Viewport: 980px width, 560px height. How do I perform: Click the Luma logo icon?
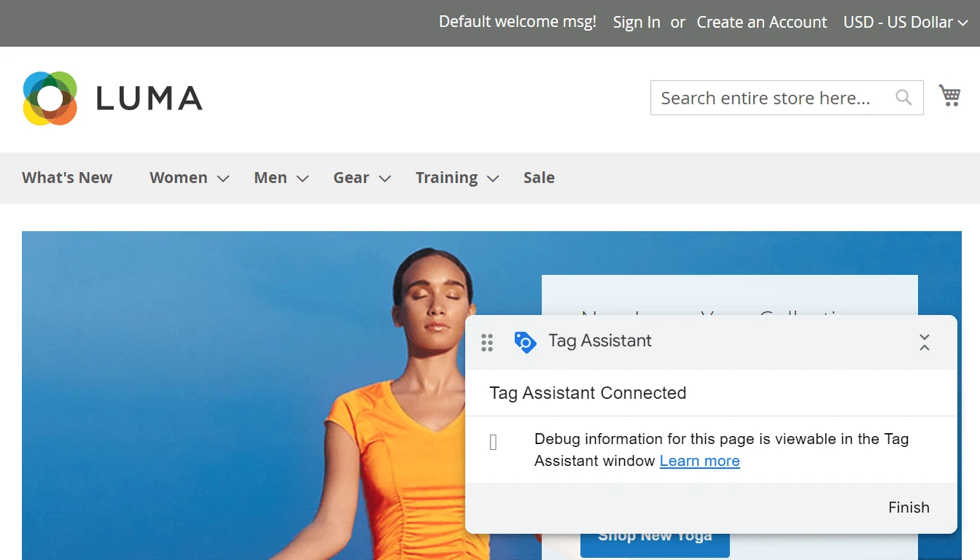pyautogui.click(x=50, y=98)
